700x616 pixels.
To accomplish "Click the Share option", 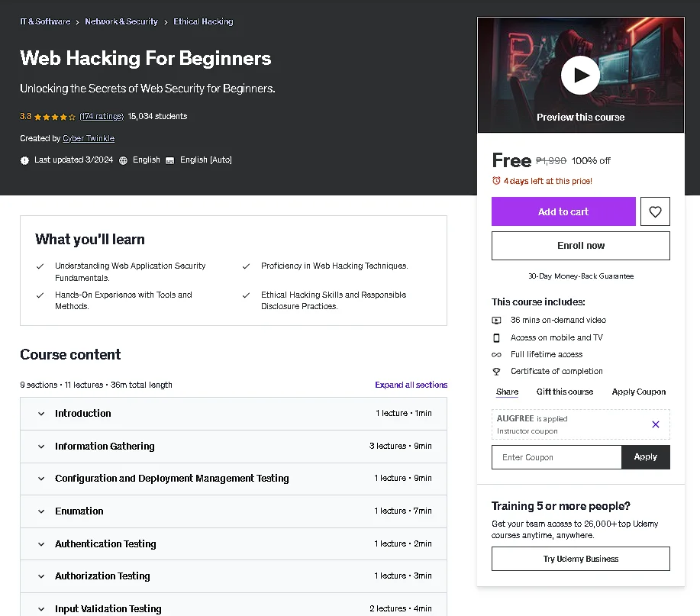I will [x=507, y=392].
